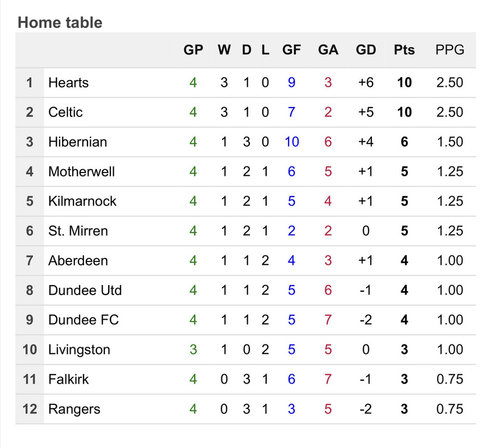Screen dimensions: 492x448
Task: Click the Falkirk team name
Action: tap(68, 379)
